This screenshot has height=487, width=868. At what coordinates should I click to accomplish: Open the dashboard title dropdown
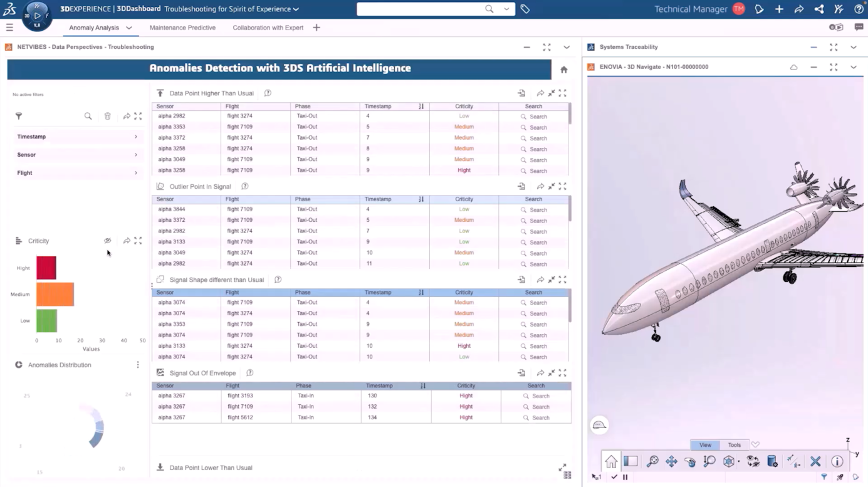pos(296,9)
